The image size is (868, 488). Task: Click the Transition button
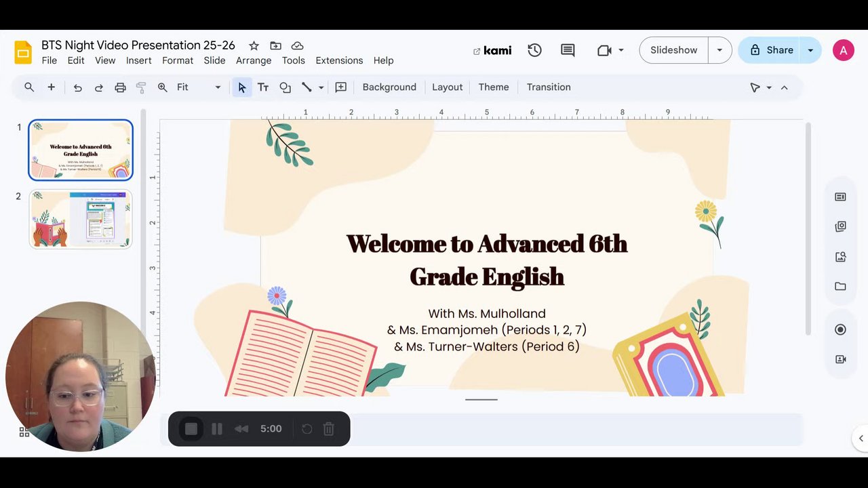(549, 87)
